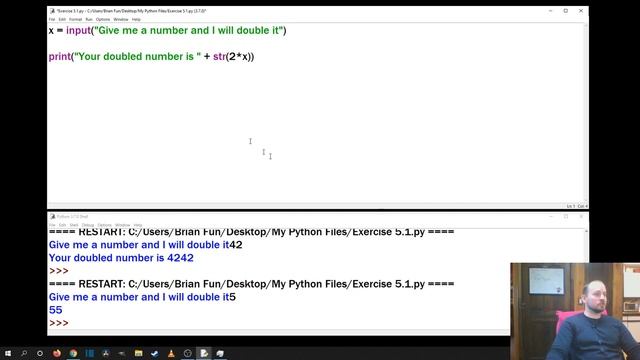Click the last taskbar icon right of IDLE
This screenshot has height=360, width=640.
pos(220,353)
